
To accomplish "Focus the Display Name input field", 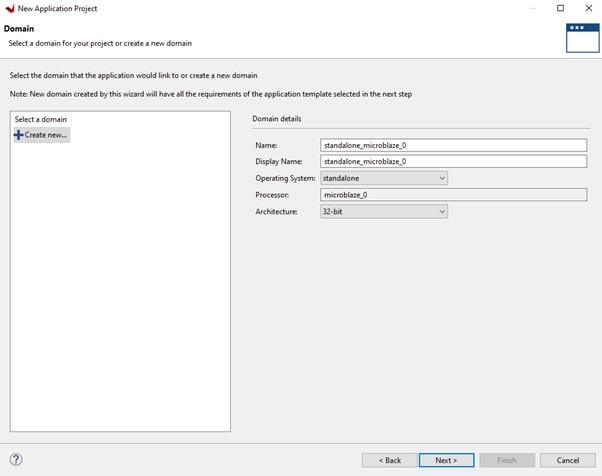I will point(453,161).
